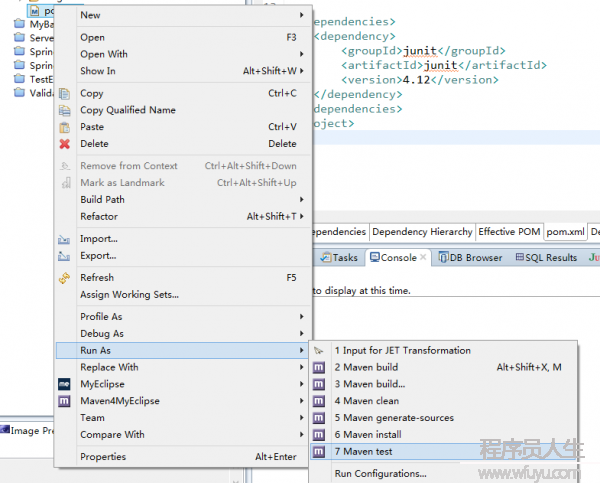
Task: Click the Paste clipboard icon
Action: tap(64, 127)
